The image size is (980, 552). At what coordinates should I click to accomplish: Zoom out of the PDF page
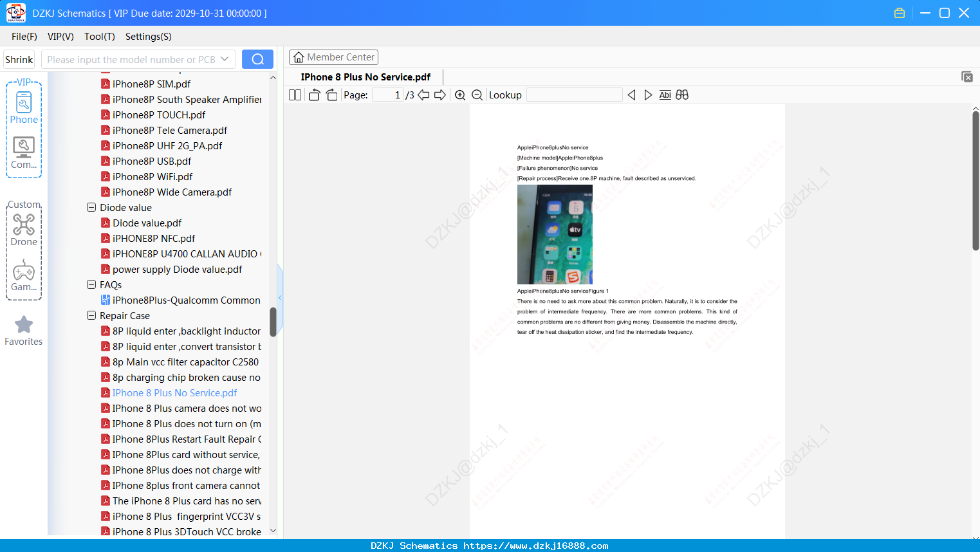[477, 95]
